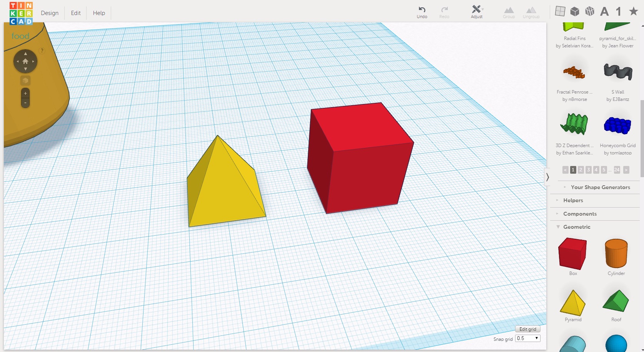Viewport: 644px width, 352px height.
Task: Click the shapes panel scrollbar
Action: [641, 139]
